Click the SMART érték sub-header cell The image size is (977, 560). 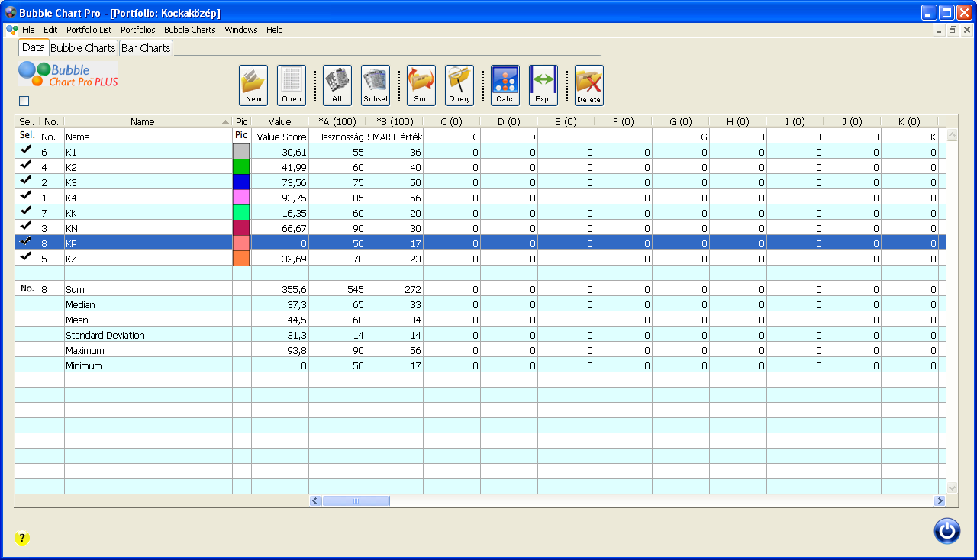click(x=395, y=137)
